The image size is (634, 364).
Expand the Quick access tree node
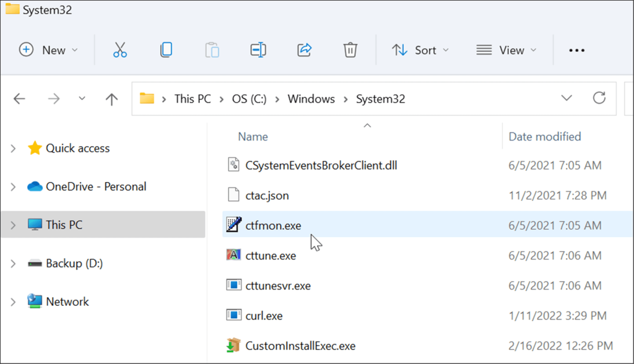point(13,149)
